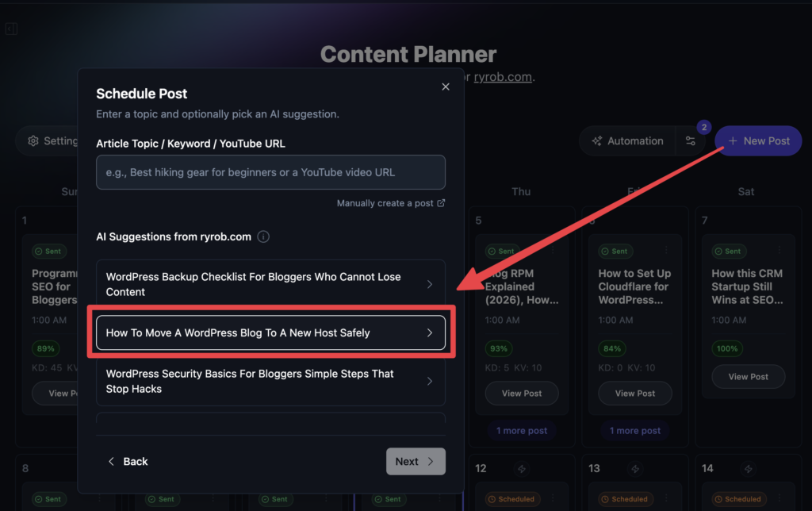Image resolution: width=812 pixels, height=511 pixels.
Task: Open the automation filters icon showing badge 2
Action: pyautogui.click(x=691, y=140)
